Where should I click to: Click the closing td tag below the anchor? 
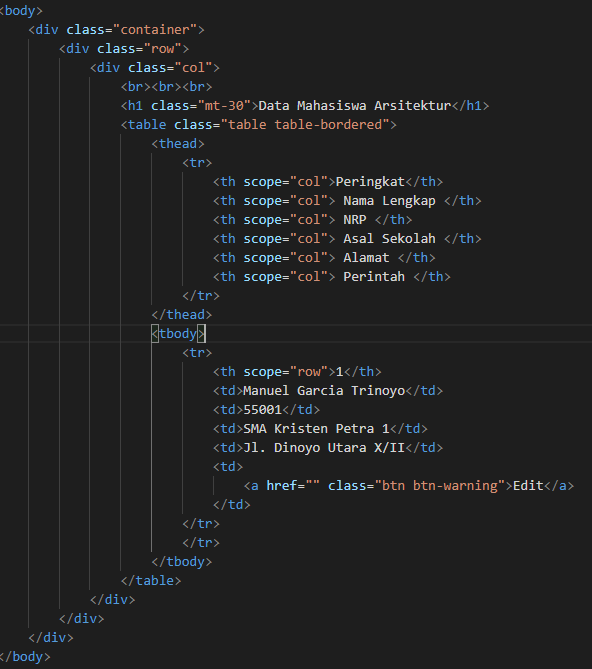(232, 505)
